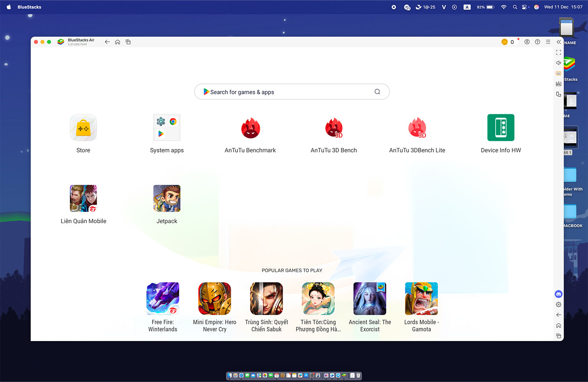The width and height of the screenshot is (588, 382).
Task: Open Spotlight search in menu bar
Action: pos(515,7)
